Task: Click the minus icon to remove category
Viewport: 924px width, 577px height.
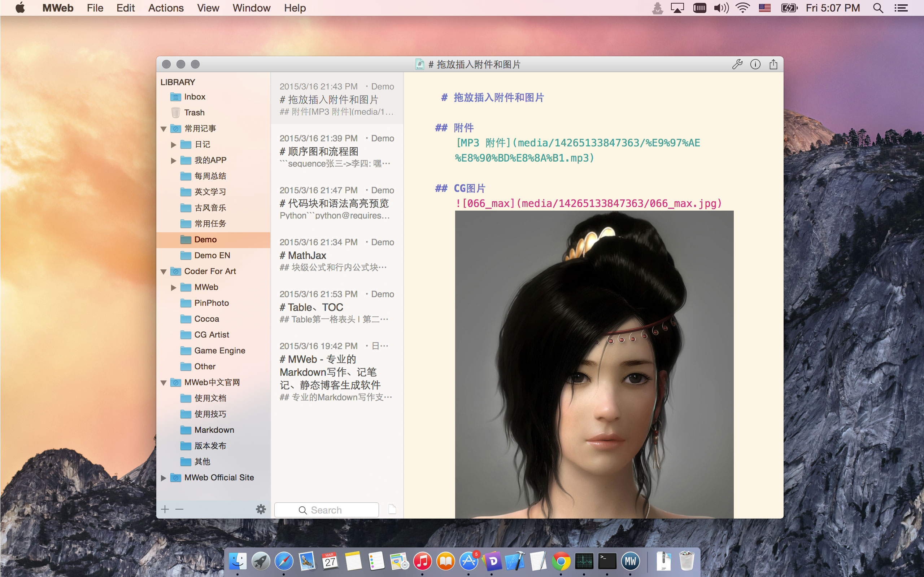Action: pyautogui.click(x=179, y=509)
